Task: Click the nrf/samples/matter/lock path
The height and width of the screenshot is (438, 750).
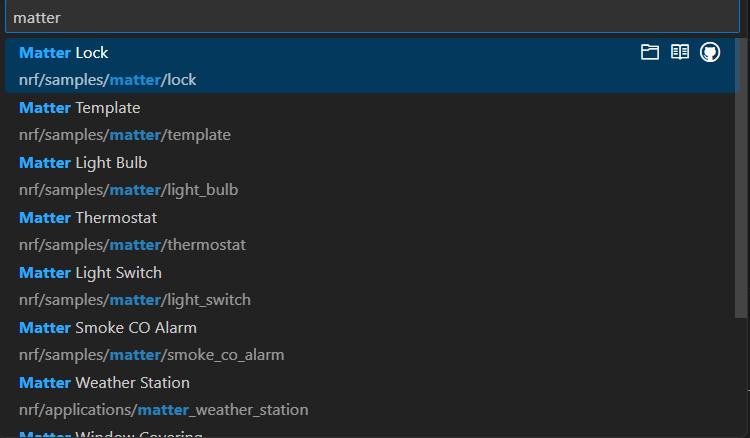Action: click(x=107, y=80)
